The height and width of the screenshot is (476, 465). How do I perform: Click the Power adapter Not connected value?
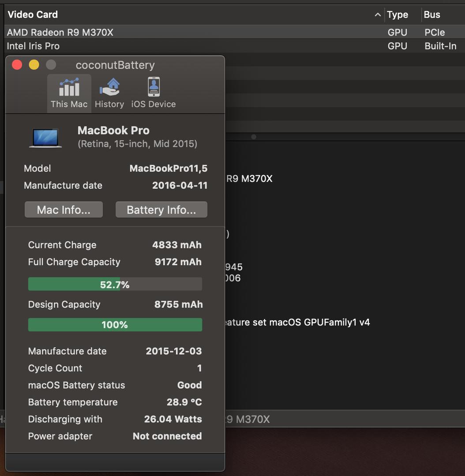pyautogui.click(x=167, y=436)
